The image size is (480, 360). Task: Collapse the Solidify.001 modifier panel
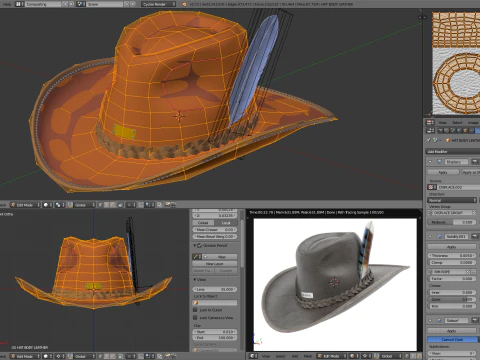point(430,236)
